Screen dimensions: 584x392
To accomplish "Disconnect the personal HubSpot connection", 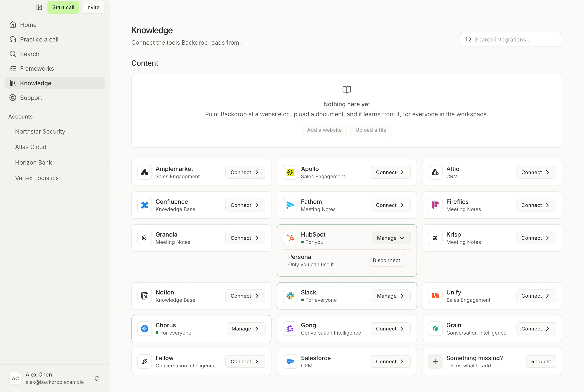I will click(386, 260).
